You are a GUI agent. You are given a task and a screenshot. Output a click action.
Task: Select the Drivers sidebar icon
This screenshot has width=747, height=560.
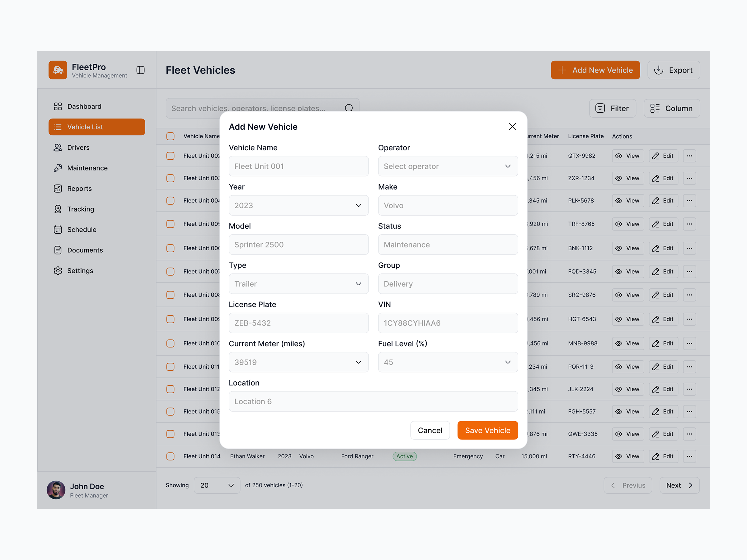(58, 147)
